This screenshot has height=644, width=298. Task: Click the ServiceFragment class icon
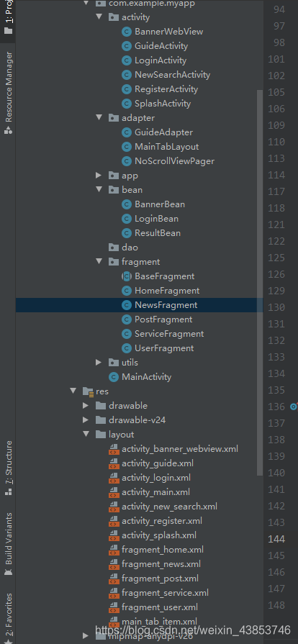click(x=127, y=334)
